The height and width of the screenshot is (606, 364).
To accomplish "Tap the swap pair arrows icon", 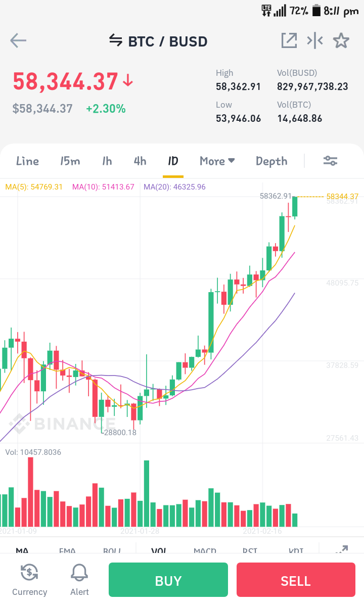I will pos(116,40).
